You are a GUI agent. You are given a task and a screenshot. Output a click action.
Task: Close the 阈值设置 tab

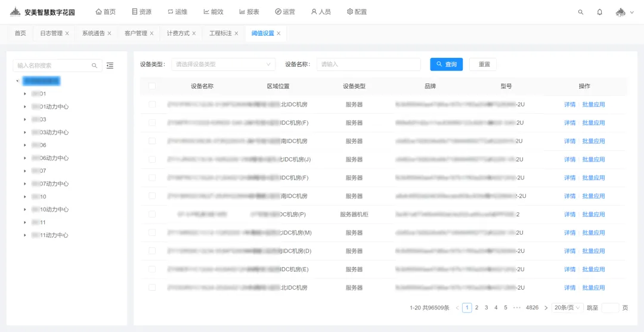click(278, 33)
